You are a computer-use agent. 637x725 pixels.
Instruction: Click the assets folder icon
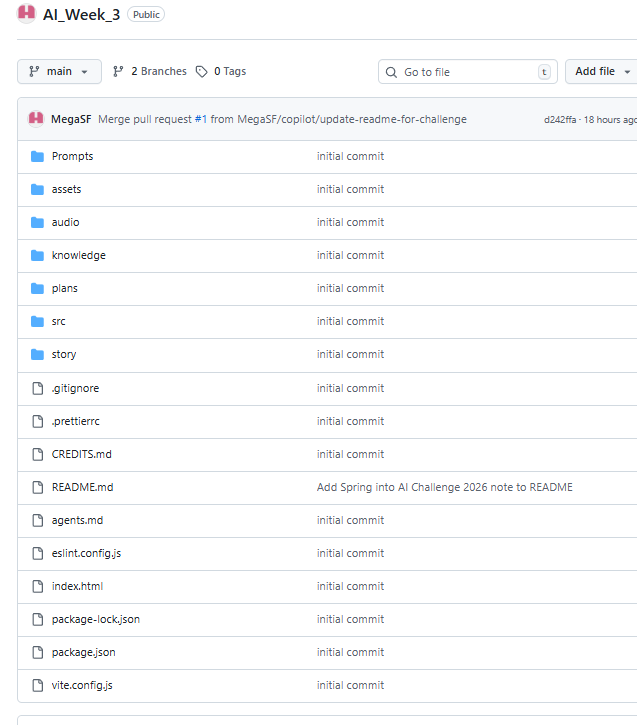(37, 190)
